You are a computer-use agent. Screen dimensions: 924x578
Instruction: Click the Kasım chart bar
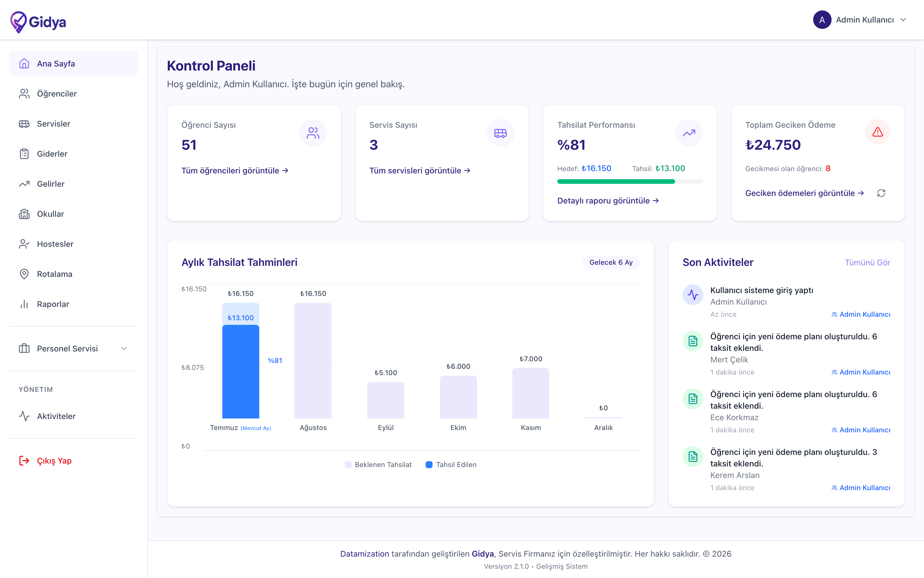coord(531,393)
